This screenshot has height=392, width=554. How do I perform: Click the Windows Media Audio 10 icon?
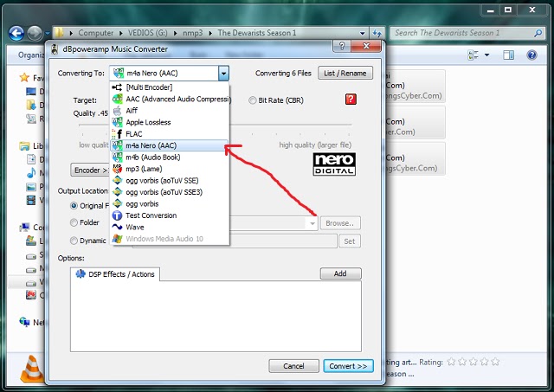point(117,239)
